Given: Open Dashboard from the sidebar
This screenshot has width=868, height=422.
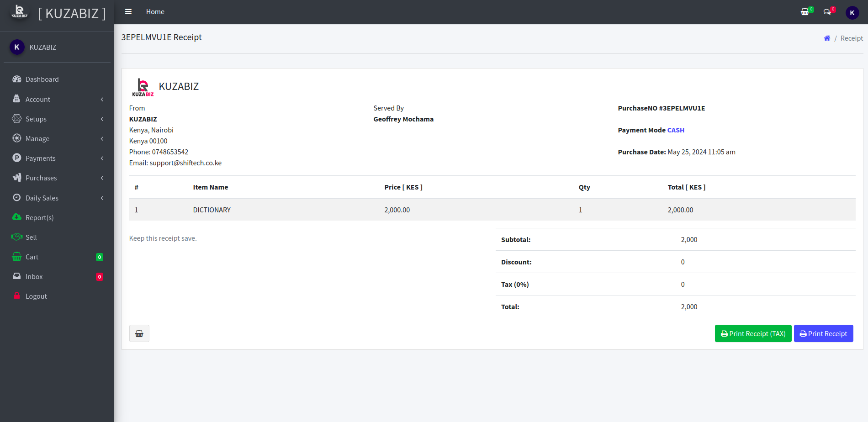Looking at the screenshot, I should [x=42, y=79].
